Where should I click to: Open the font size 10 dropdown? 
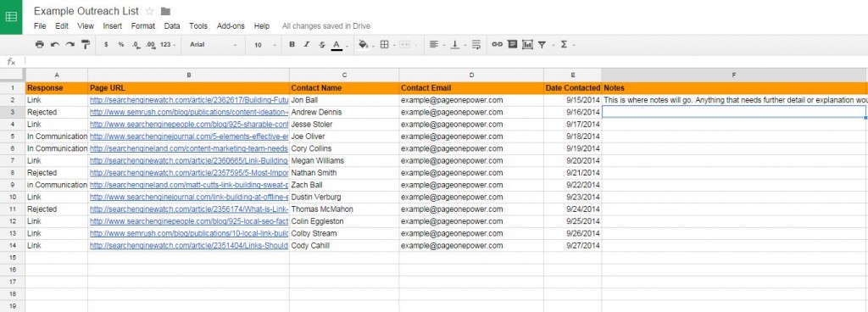[265, 45]
